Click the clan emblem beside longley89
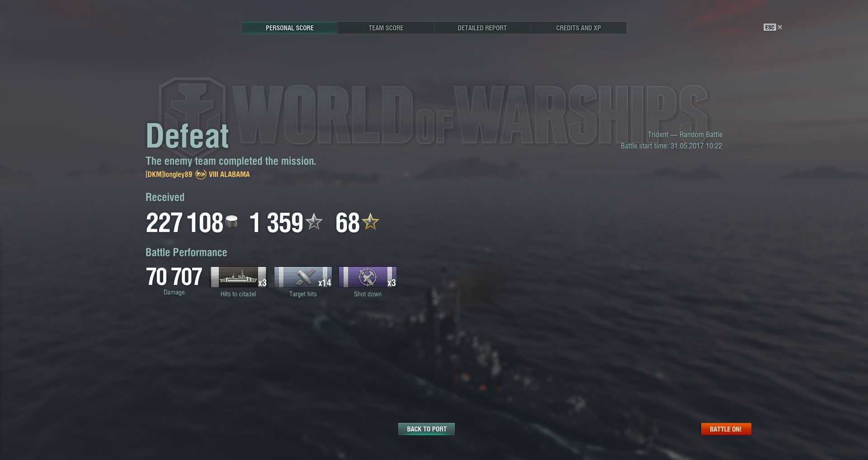 tap(201, 174)
